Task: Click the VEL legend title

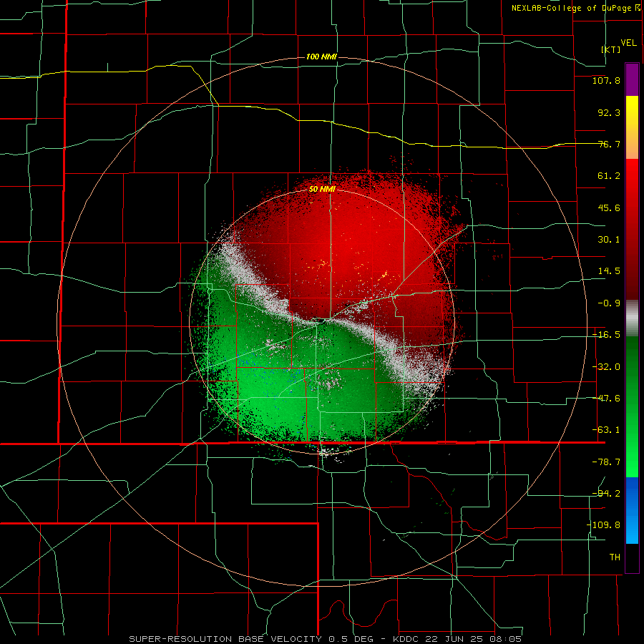Action: click(x=629, y=42)
